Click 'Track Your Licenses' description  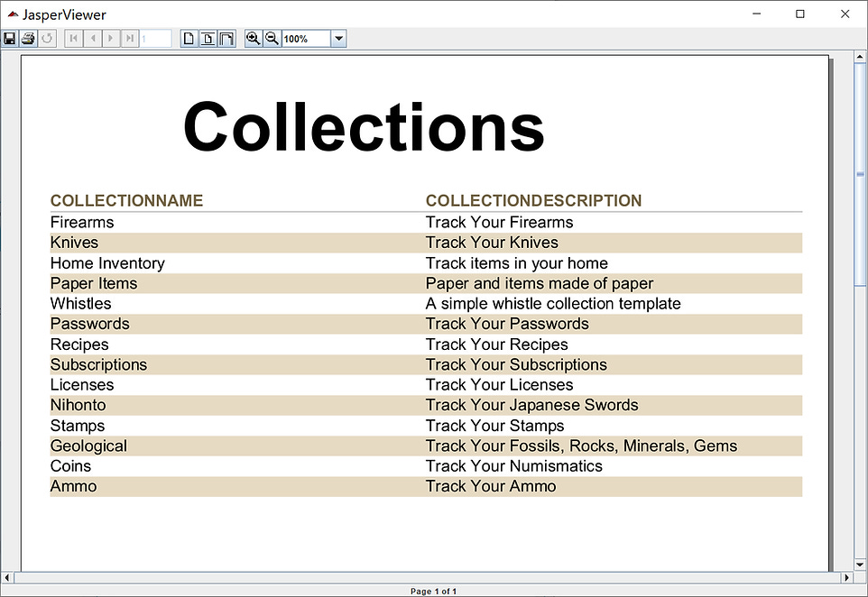499,385
